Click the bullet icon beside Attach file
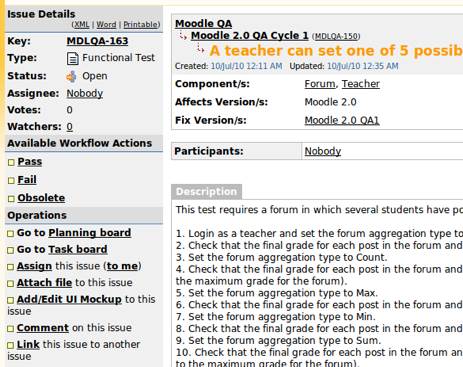The width and height of the screenshot is (463, 367). coord(11,283)
